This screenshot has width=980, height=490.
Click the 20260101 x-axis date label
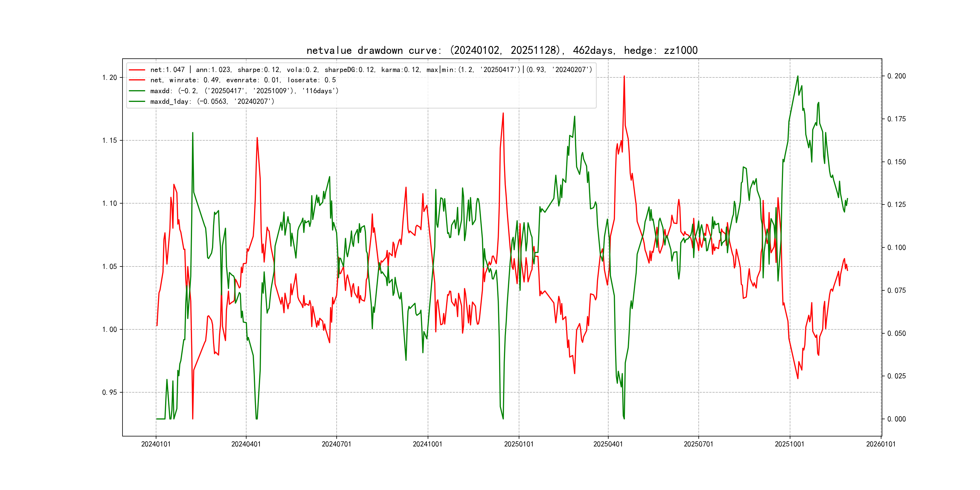[x=881, y=444]
